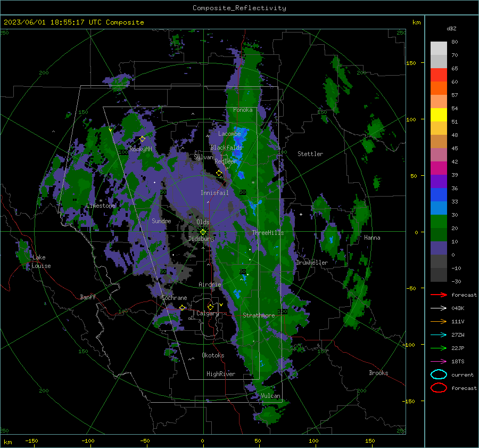Click the Strathmore label
Viewport: 479px width, 448px height.
[x=259, y=315]
